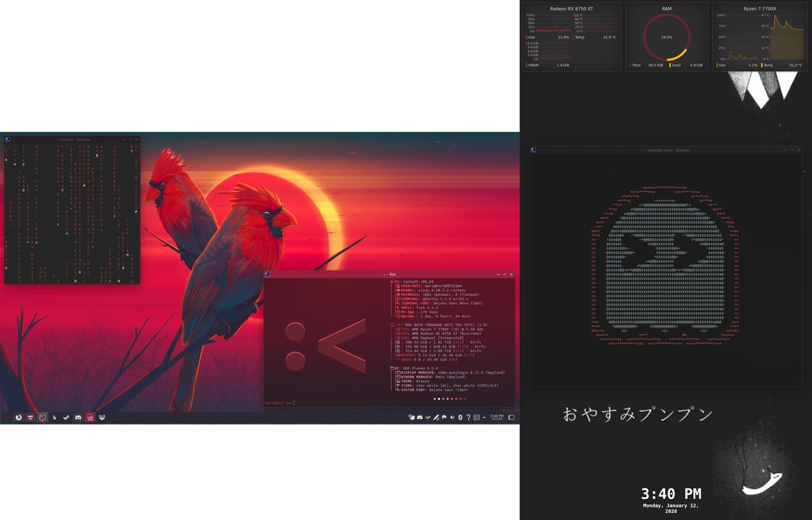Image resolution: width=812 pixels, height=520 pixels.
Task: Open the highlighted screenshot tool taskbar icon
Action: point(90,418)
